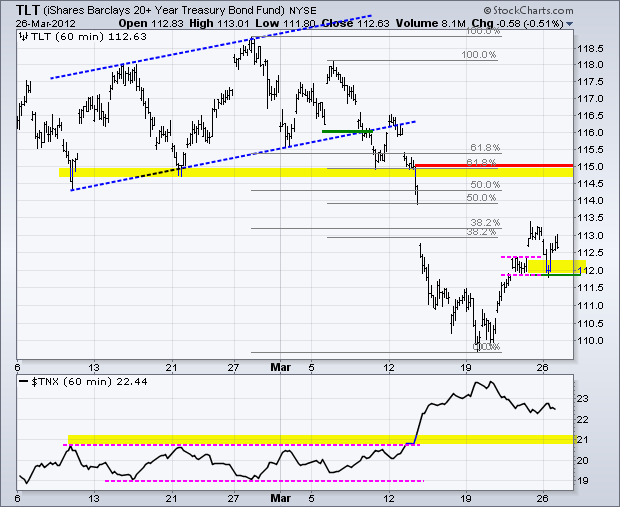This screenshot has width=620, height=507.
Task: Click the red resistance line at 115.0
Action: point(494,165)
